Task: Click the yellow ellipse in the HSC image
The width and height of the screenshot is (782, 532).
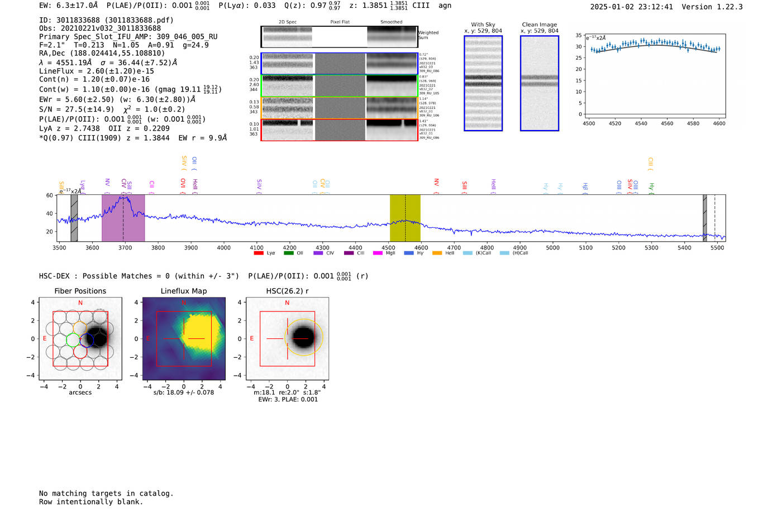Action: pos(304,338)
